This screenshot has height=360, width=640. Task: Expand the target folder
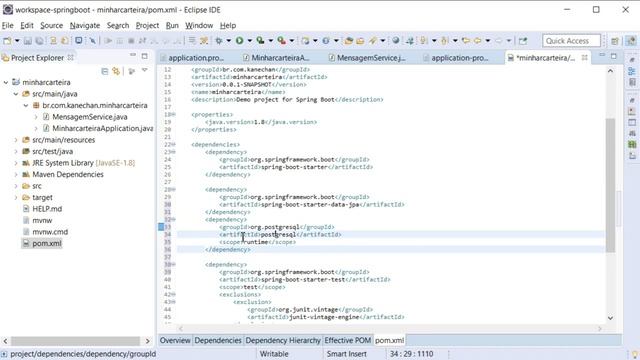(16, 198)
